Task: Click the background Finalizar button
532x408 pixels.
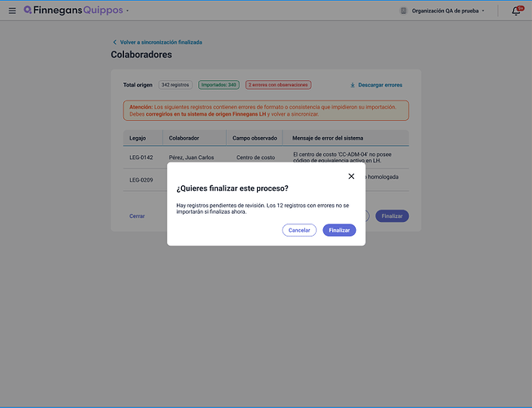Action: coord(392,216)
